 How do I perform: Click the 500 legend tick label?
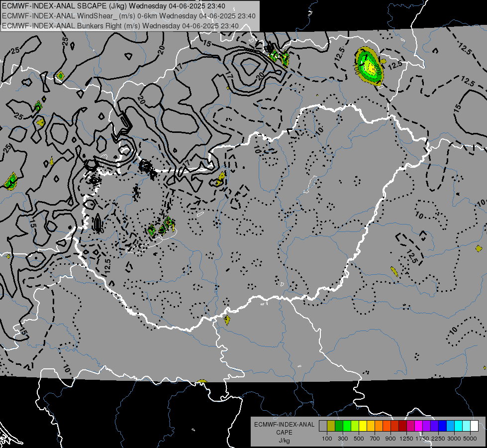(359, 439)
